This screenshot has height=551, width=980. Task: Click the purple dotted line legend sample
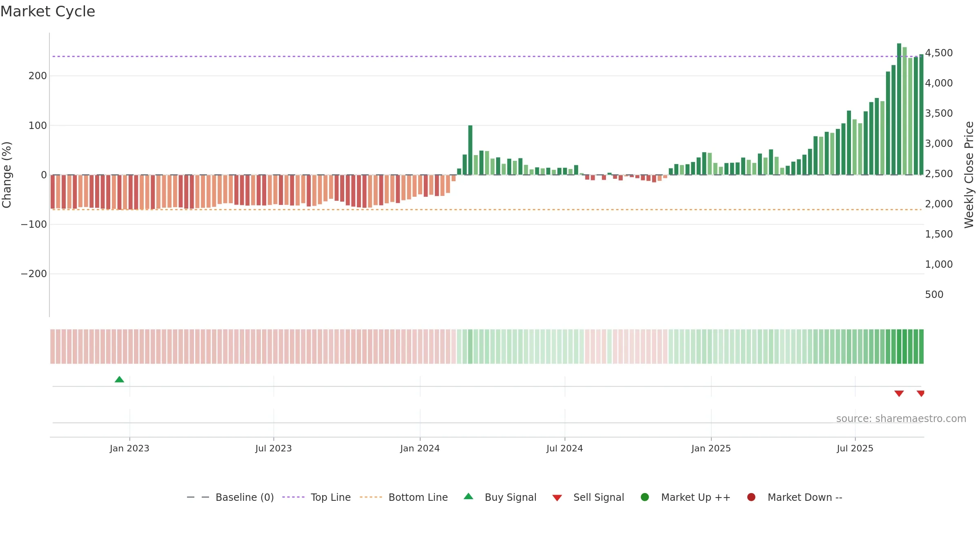coord(293,497)
